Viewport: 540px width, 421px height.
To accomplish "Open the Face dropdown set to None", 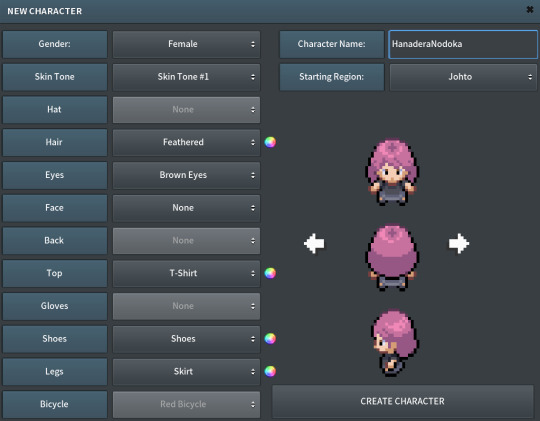I will (186, 208).
